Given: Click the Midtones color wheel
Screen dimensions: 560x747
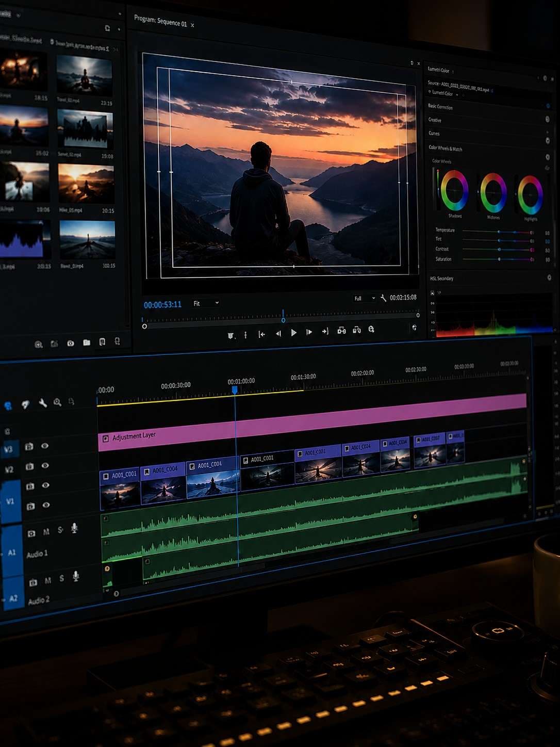Looking at the screenshot, I should (x=493, y=193).
